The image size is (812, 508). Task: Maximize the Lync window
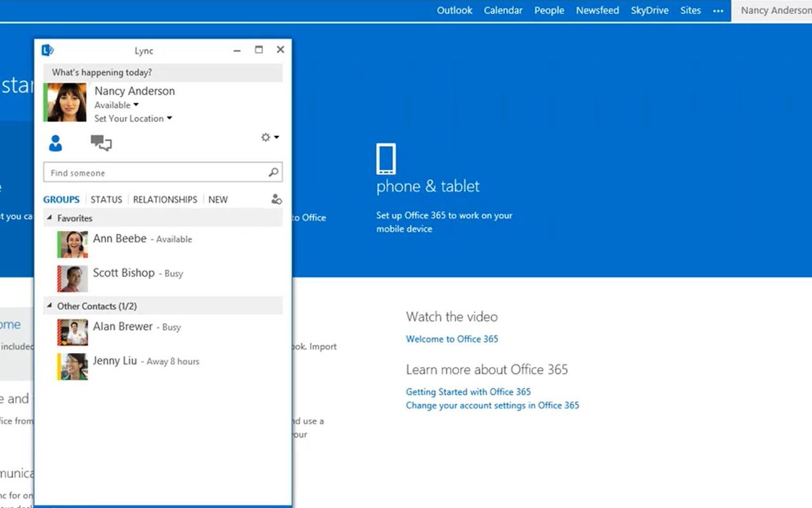click(x=259, y=50)
